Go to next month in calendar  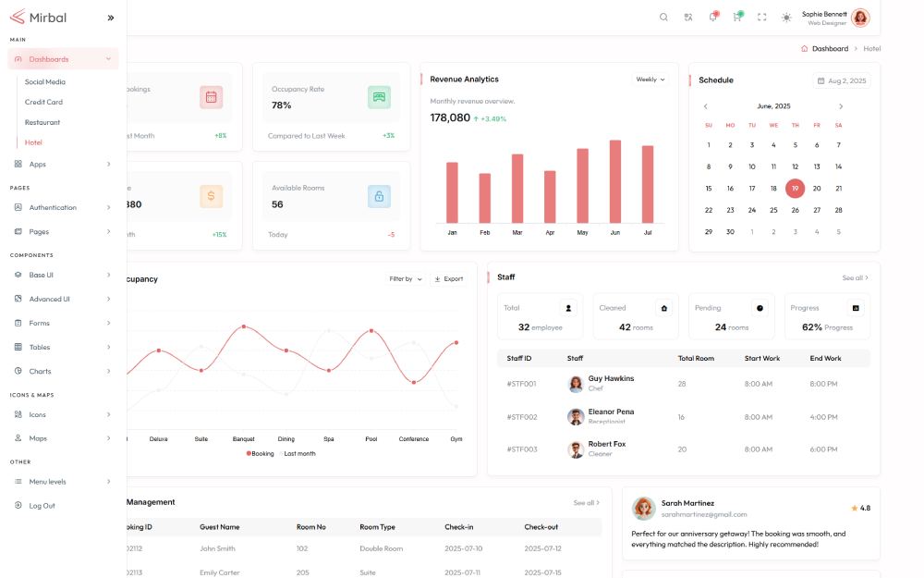(841, 106)
